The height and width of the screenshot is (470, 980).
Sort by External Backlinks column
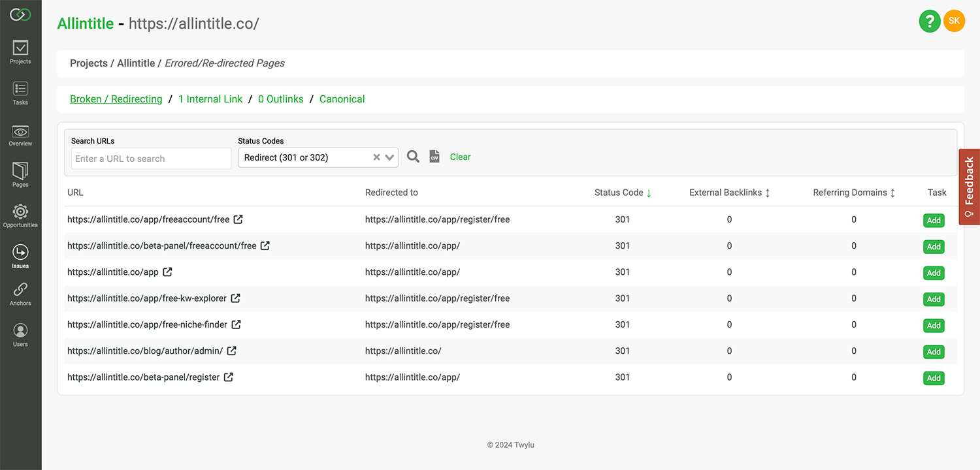point(767,193)
